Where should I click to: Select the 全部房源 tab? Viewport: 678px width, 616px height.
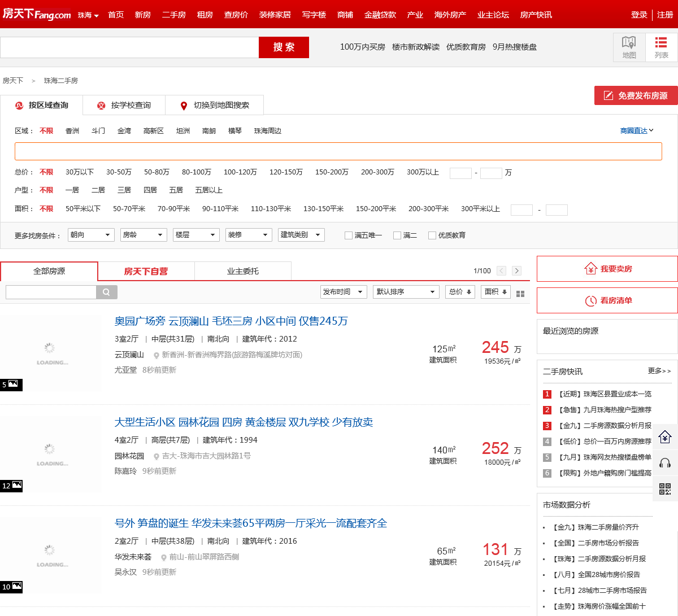(x=49, y=272)
